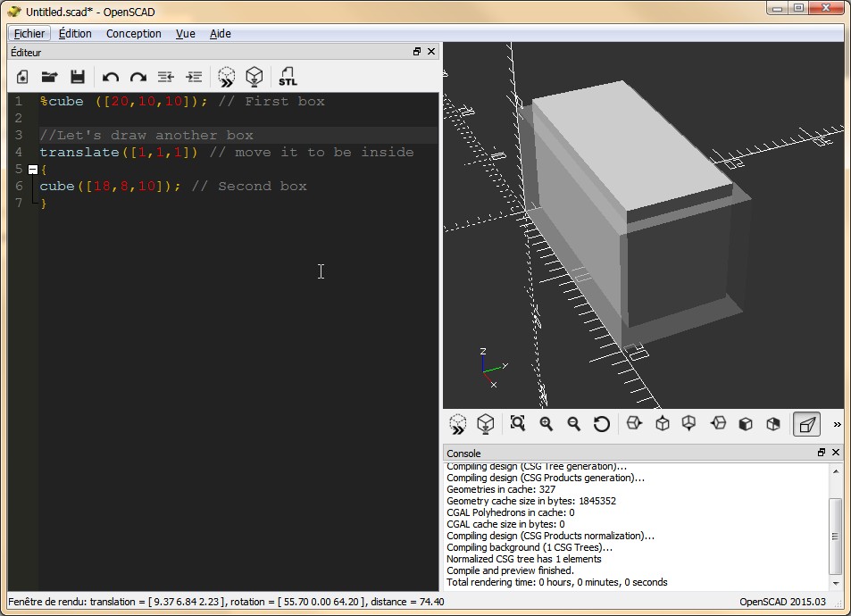Export the design as STL
Viewport: 851px width, 616px height.
288,77
